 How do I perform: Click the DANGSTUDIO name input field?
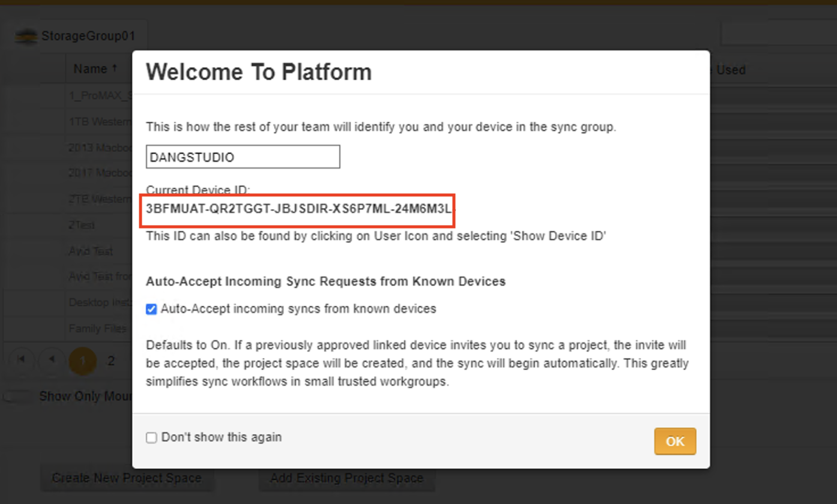243,156
